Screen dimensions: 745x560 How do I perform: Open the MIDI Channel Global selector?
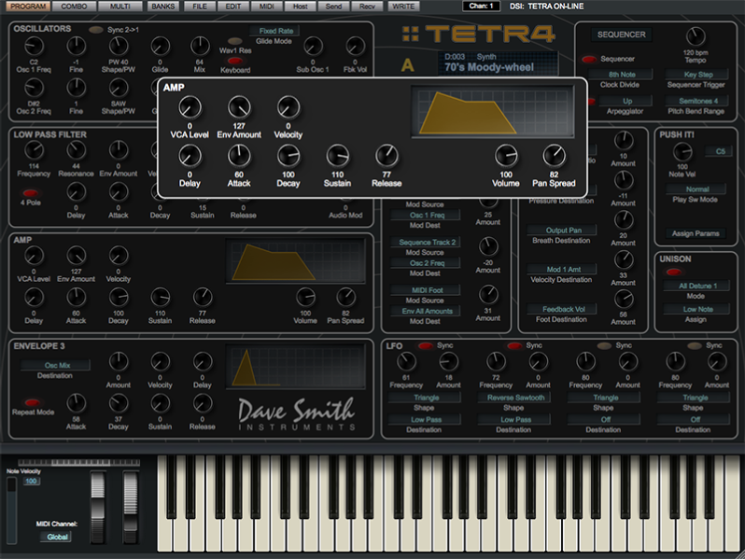pos(59,537)
